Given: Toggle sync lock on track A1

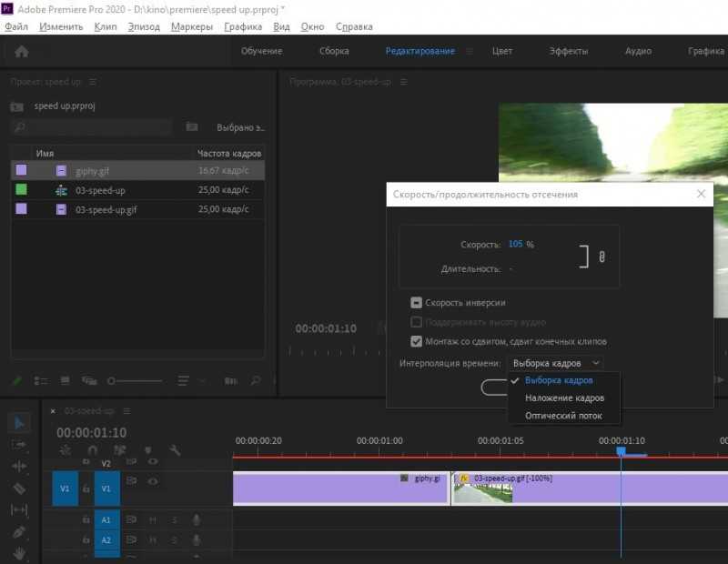Looking at the screenshot, I should pos(131,519).
